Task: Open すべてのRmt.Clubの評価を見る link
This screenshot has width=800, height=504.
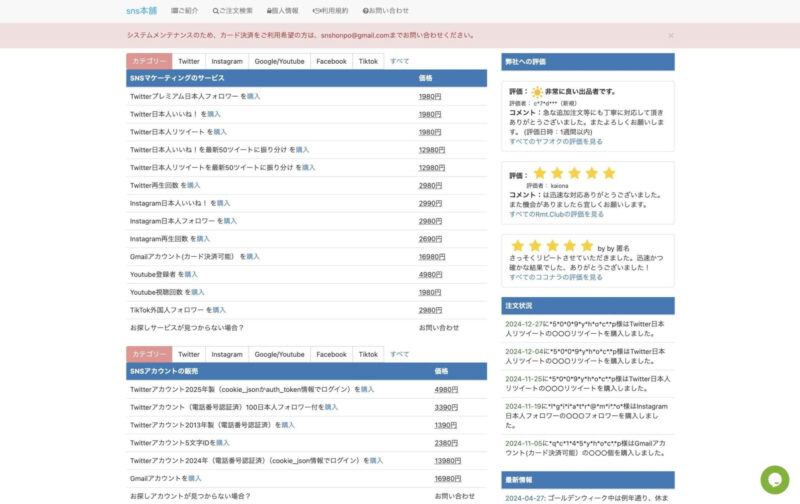Action: click(556, 215)
